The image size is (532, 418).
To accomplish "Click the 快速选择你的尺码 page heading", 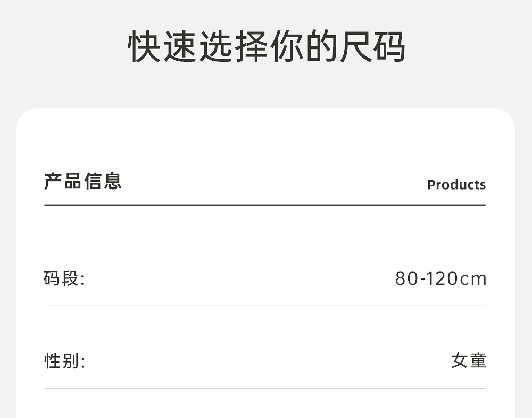I will coord(266,47).
